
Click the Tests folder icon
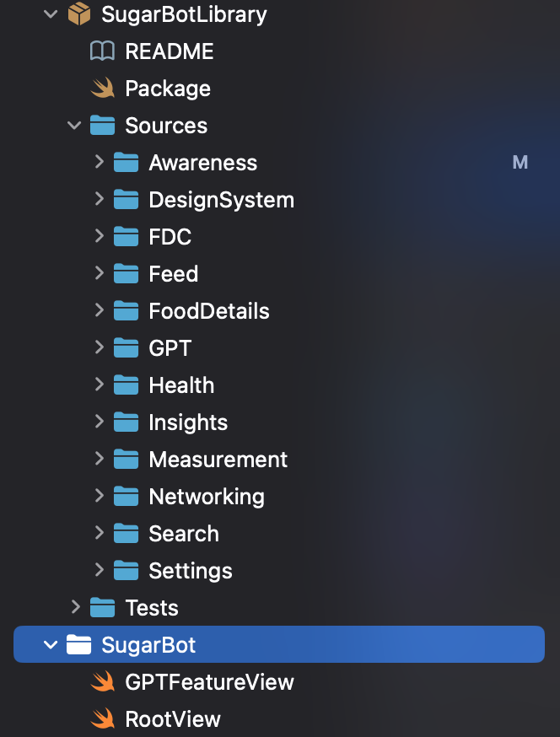pos(103,608)
